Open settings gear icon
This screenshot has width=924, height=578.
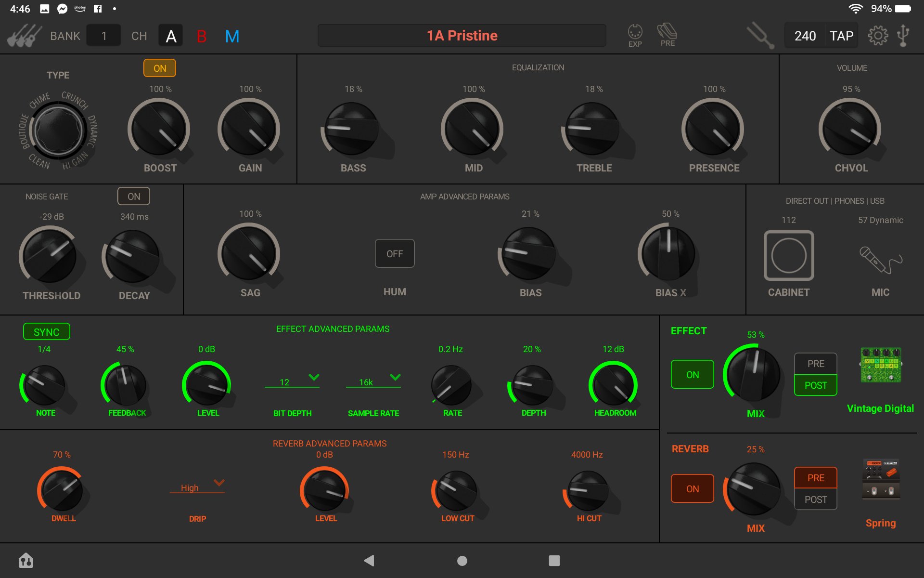(878, 36)
